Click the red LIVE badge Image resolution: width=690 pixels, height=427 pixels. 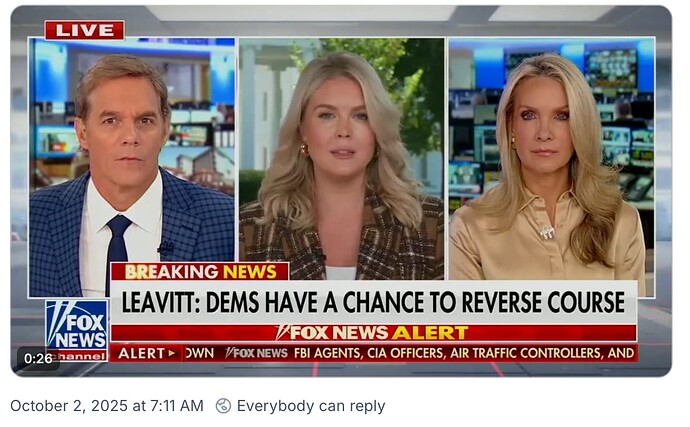pos(84,30)
